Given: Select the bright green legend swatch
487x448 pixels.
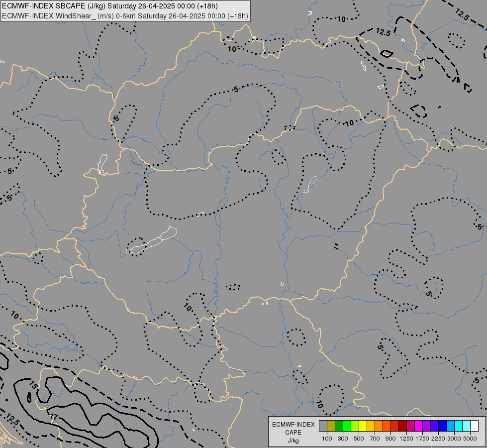Looking at the screenshot, I should (347, 426).
